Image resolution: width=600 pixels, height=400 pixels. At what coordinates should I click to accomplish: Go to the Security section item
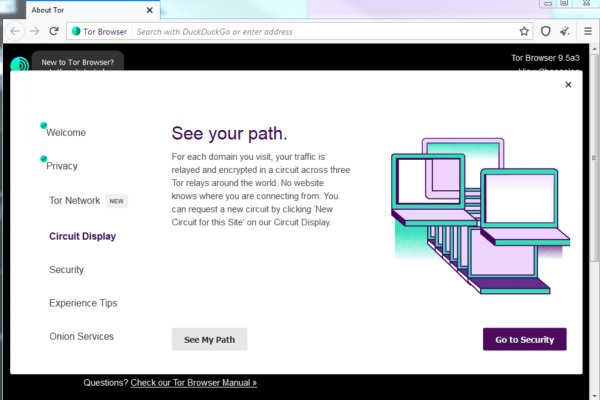pos(66,270)
